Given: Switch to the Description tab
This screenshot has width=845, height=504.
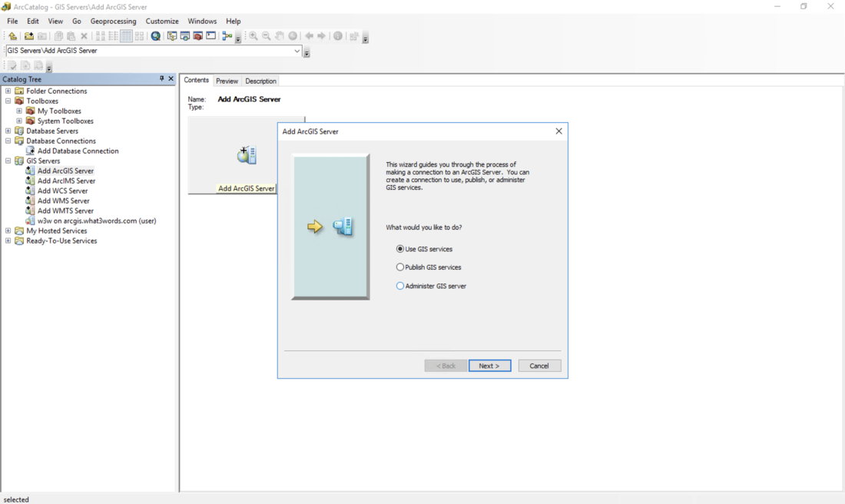Looking at the screenshot, I should point(261,81).
